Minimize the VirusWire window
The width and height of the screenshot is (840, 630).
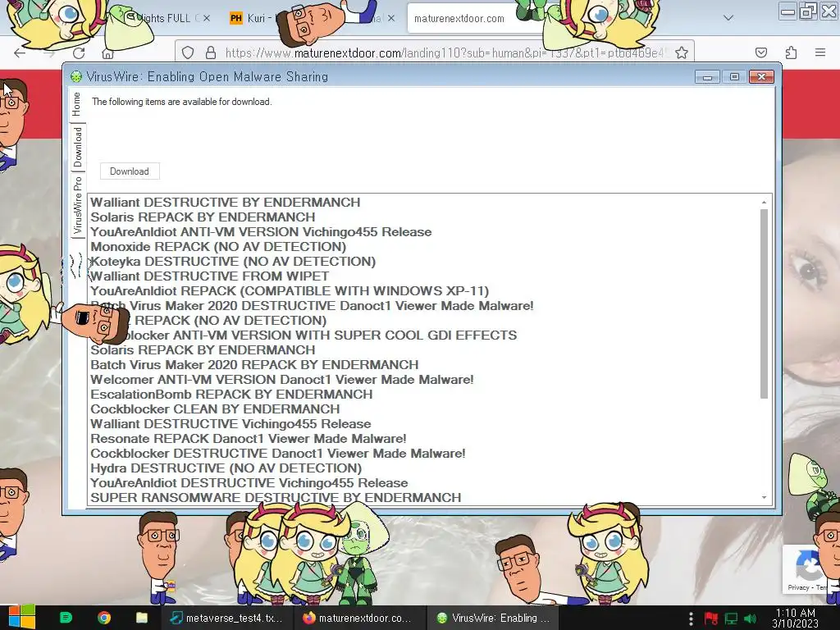(x=706, y=77)
